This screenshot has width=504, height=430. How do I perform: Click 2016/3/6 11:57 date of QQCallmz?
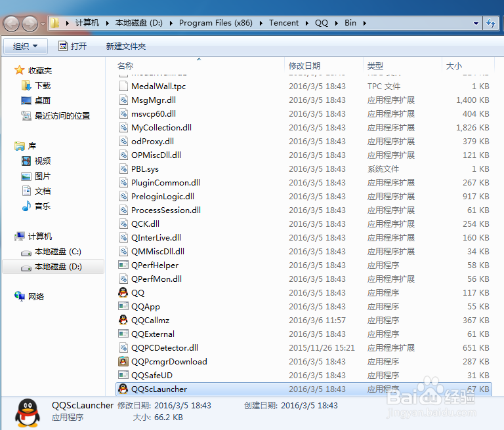click(317, 320)
